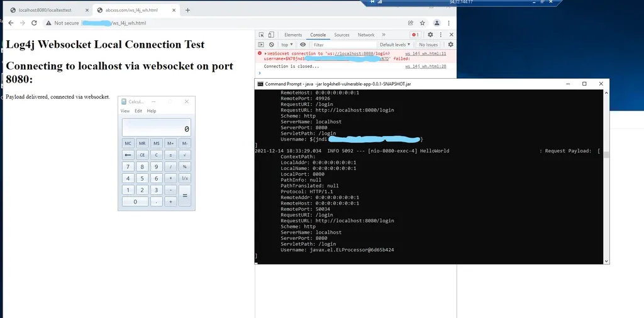Switch to the Network tab in DevTools
Viewport: 644px width, 318px height.
[x=366, y=35]
